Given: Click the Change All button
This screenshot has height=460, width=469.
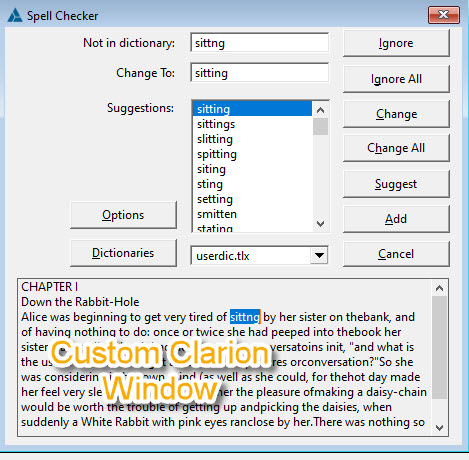Looking at the screenshot, I should pyautogui.click(x=396, y=148).
